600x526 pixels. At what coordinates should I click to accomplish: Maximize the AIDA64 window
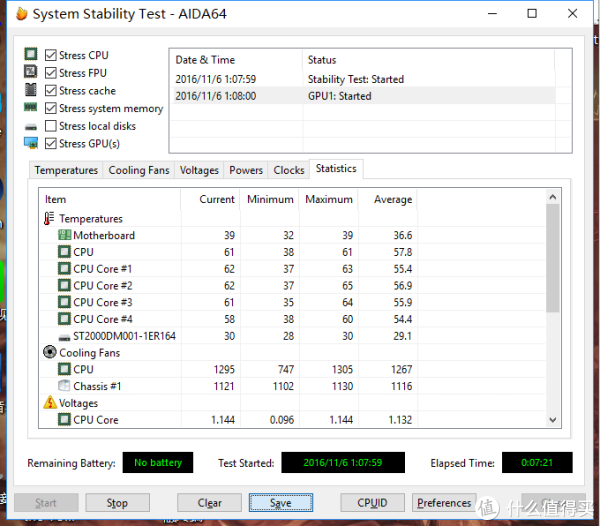click(532, 14)
